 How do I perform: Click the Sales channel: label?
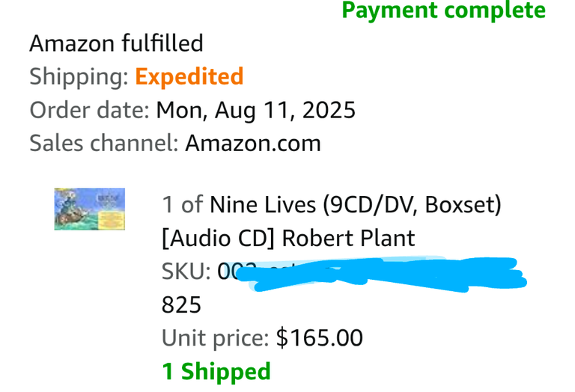coord(104,143)
